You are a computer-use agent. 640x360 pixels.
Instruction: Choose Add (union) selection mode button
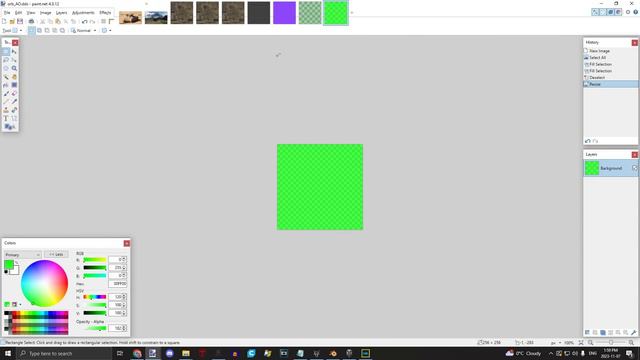click(39, 31)
